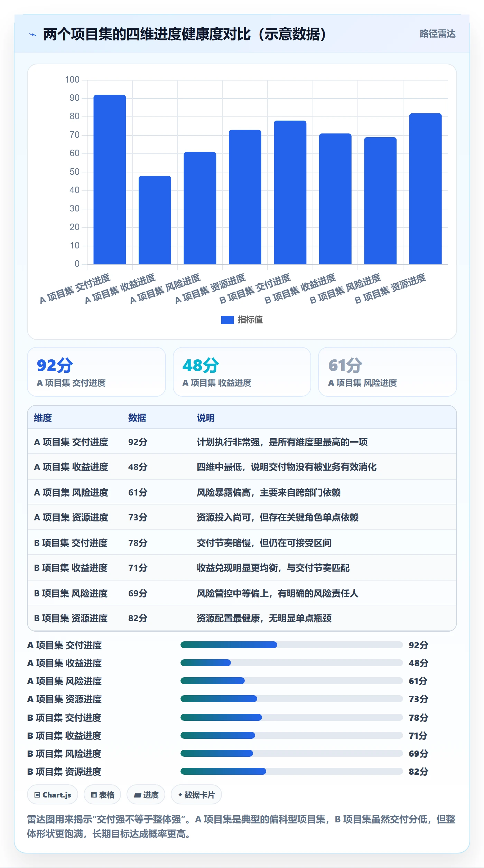
Task: Select table row B 项目集 资源进度
Action: tap(242, 618)
